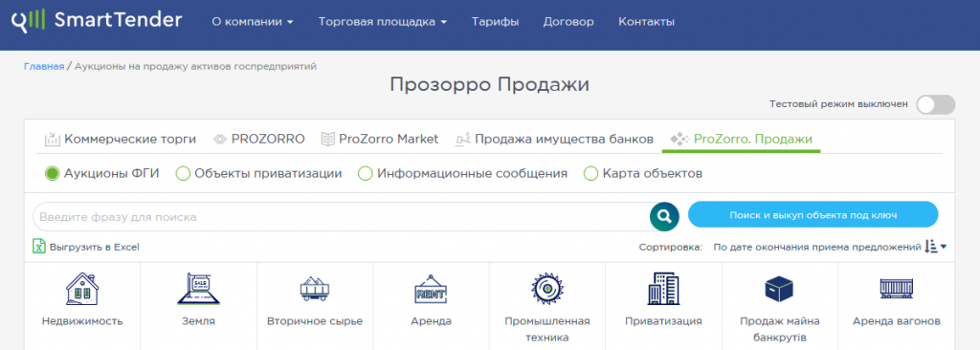This screenshot has height=350, width=980.
Task: Select the Приватизация buildings icon
Action: [664, 289]
